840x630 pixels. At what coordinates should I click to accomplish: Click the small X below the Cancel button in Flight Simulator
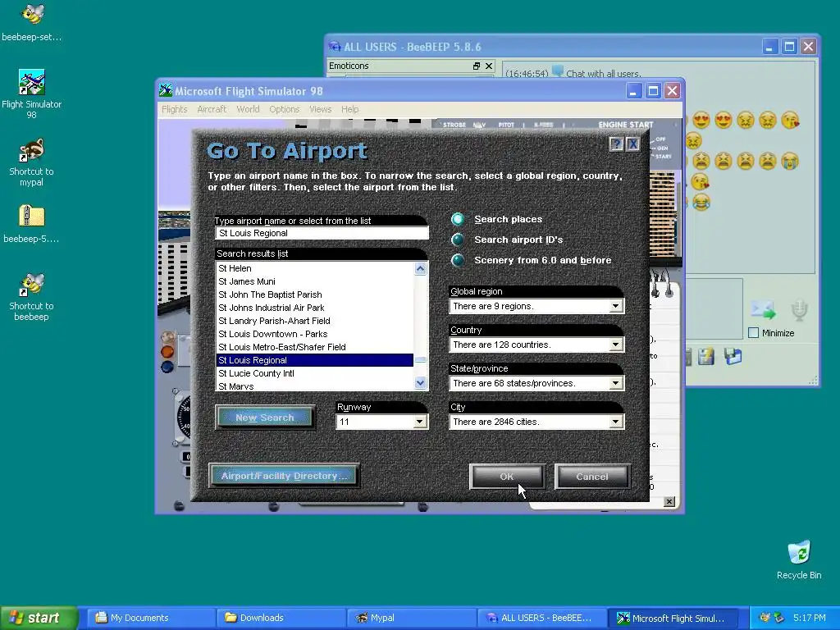point(669,501)
